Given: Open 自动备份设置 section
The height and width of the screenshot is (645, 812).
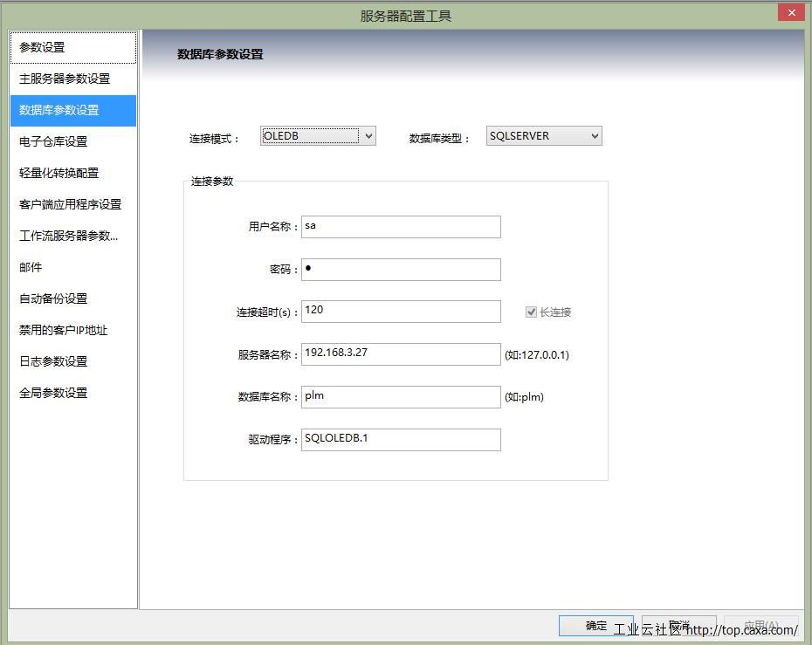Looking at the screenshot, I should (73, 298).
